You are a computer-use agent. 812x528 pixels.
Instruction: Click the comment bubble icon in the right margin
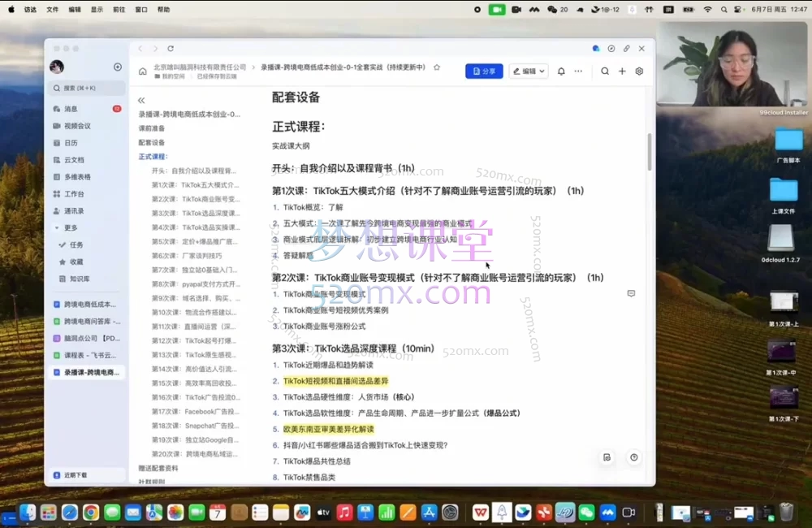[632, 294]
